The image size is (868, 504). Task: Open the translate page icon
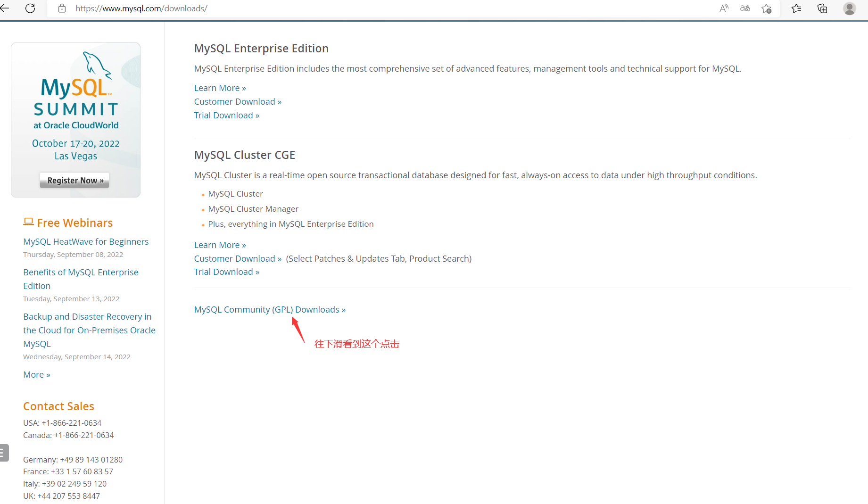pos(745,8)
